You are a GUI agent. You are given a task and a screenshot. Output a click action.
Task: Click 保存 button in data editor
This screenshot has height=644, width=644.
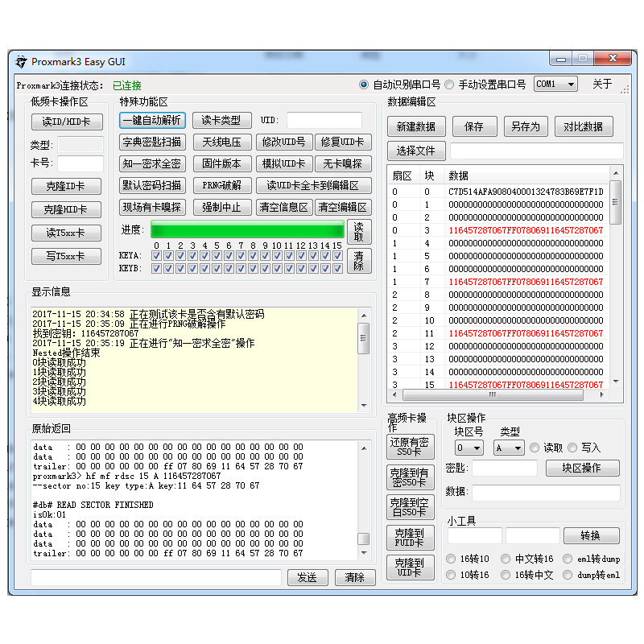click(474, 126)
